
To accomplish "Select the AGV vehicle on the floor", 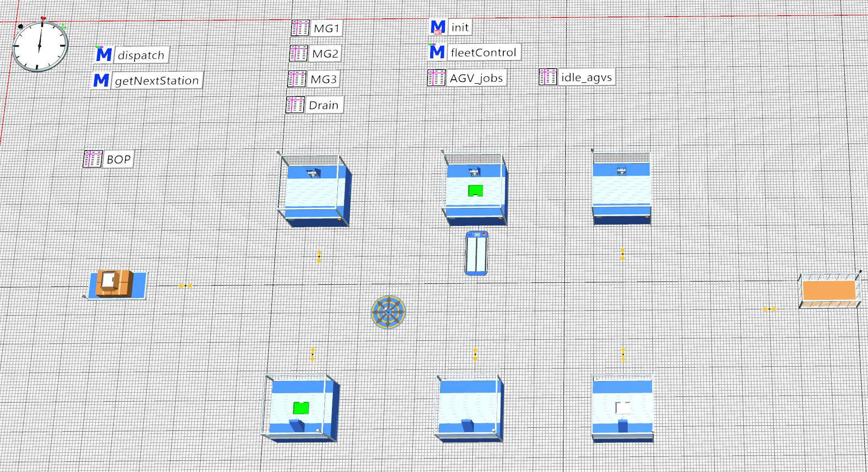I will click(x=476, y=253).
